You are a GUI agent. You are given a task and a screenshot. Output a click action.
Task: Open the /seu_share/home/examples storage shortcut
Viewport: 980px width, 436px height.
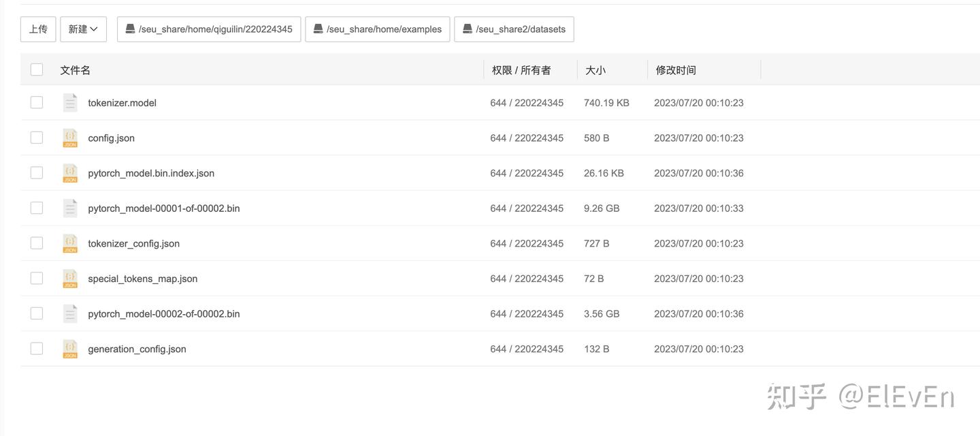pos(377,29)
